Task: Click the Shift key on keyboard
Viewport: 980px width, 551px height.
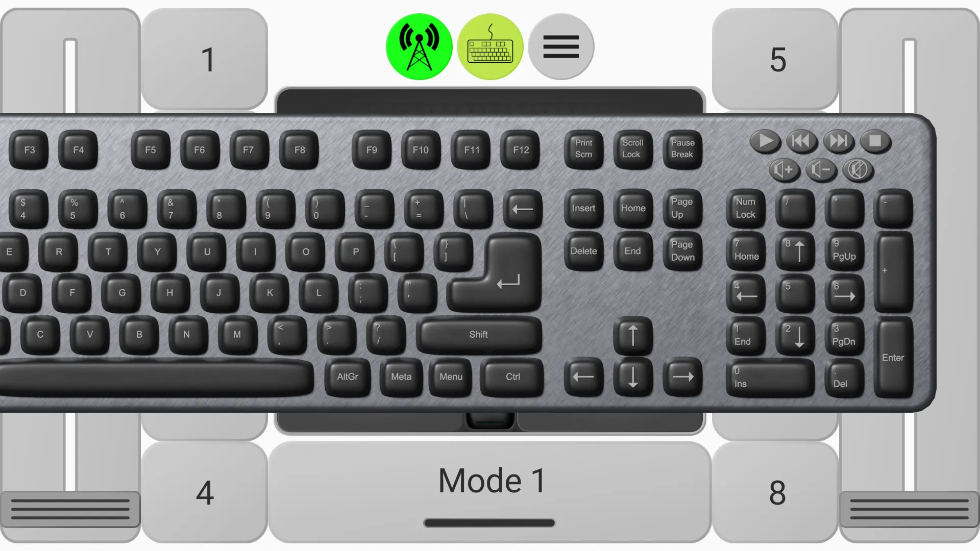Action: 479,334
